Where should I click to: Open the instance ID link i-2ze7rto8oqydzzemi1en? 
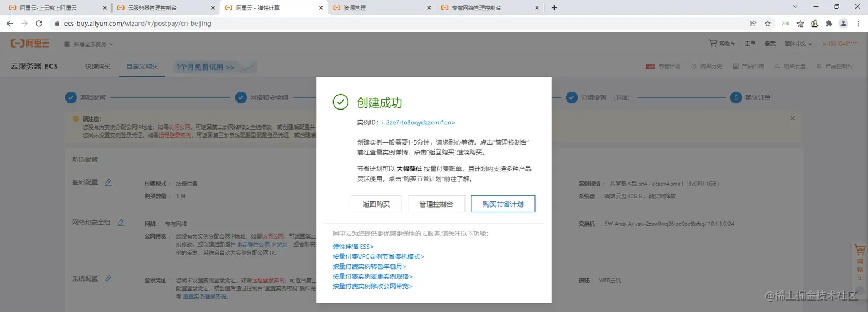[x=418, y=123]
